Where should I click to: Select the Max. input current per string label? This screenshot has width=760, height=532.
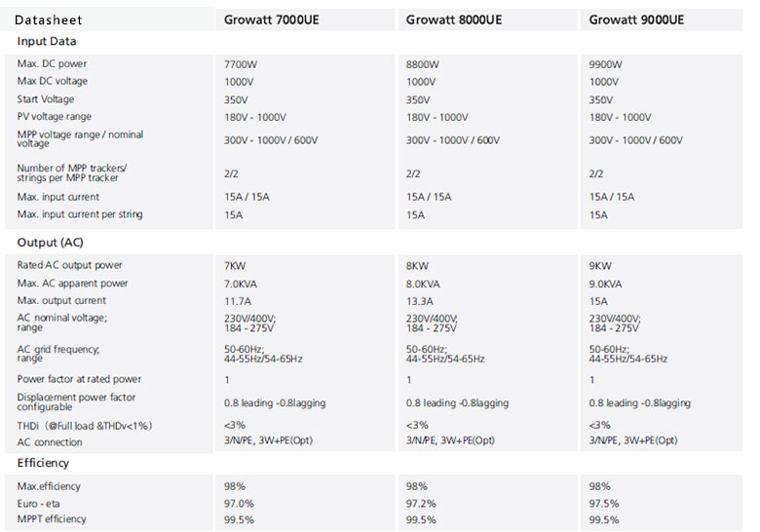point(80,214)
